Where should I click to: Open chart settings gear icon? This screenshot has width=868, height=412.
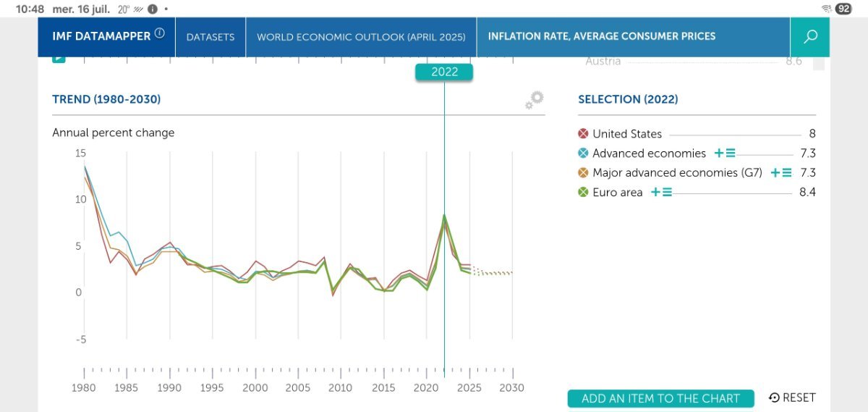click(535, 100)
